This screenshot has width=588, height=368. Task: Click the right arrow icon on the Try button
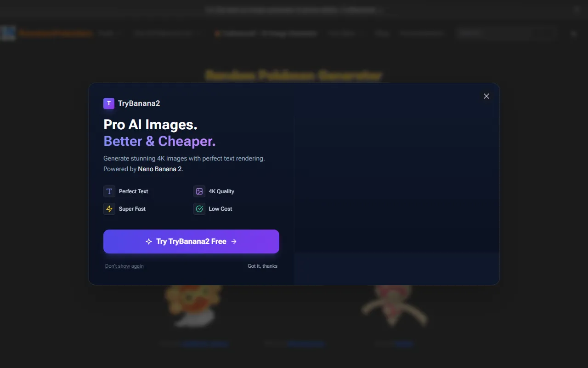tap(234, 241)
